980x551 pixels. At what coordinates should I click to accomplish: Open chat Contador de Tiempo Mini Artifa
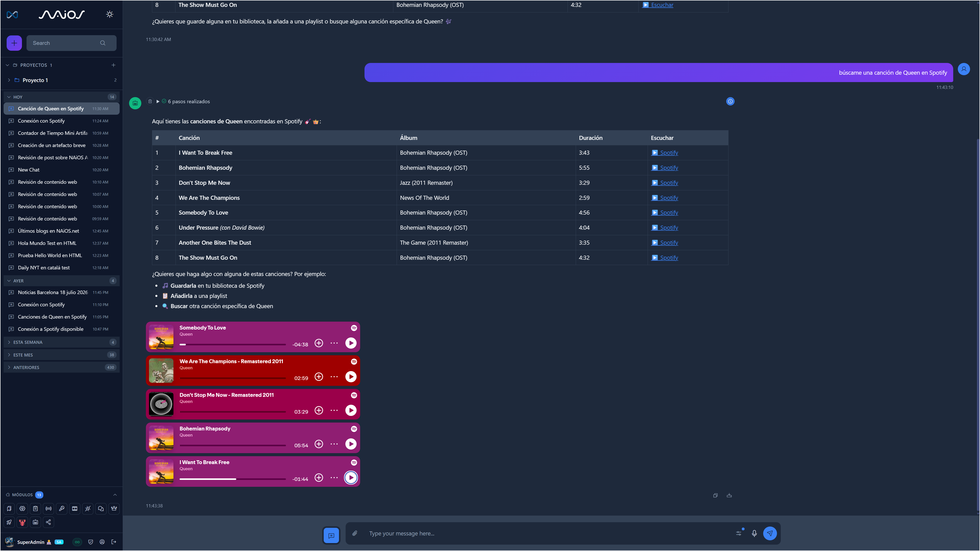point(61,133)
